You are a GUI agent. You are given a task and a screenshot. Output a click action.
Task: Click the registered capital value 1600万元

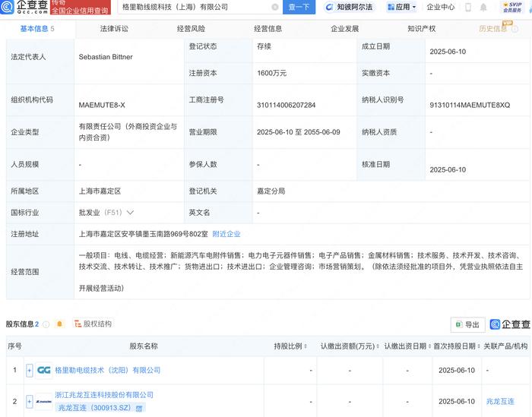click(x=272, y=73)
